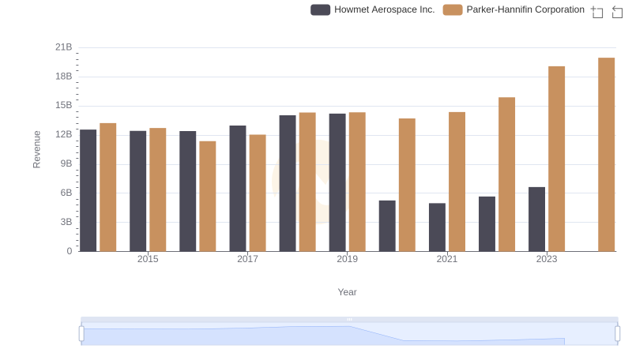Click the zoom reset icon
The image size is (632, 364).
617,12
